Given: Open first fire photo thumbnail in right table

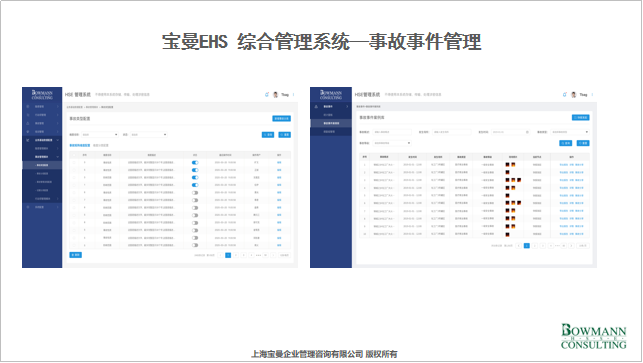Looking at the screenshot, I should [507, 164].
